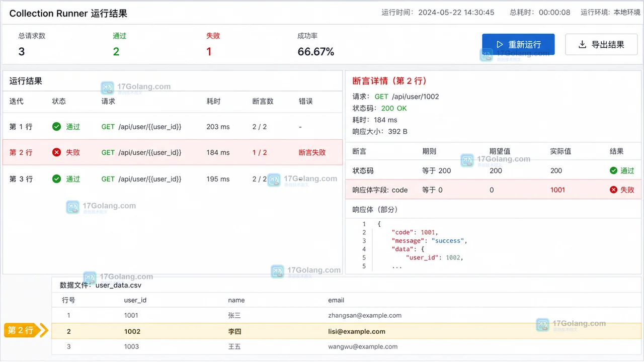Click the 张三 name cell
This screenshot has height=362, width=644.
coord(234,315)
